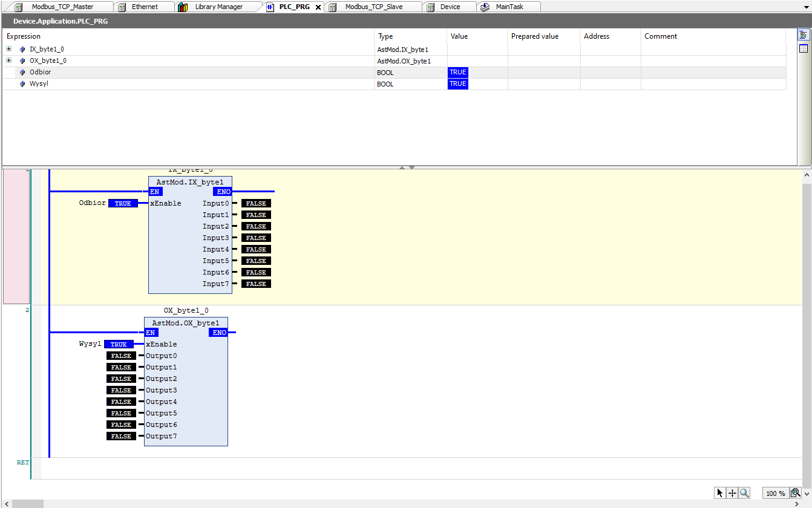Click Odbior TRUE value cell in table
Viewport: 812px width, 508px height.
point(458,73)
